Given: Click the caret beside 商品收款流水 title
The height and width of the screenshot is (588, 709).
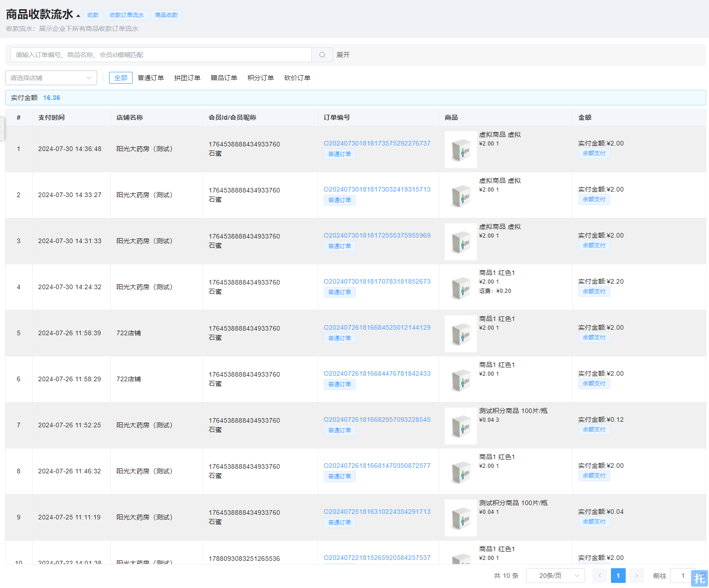Looking at the screenshot, I should pos(78,16).
